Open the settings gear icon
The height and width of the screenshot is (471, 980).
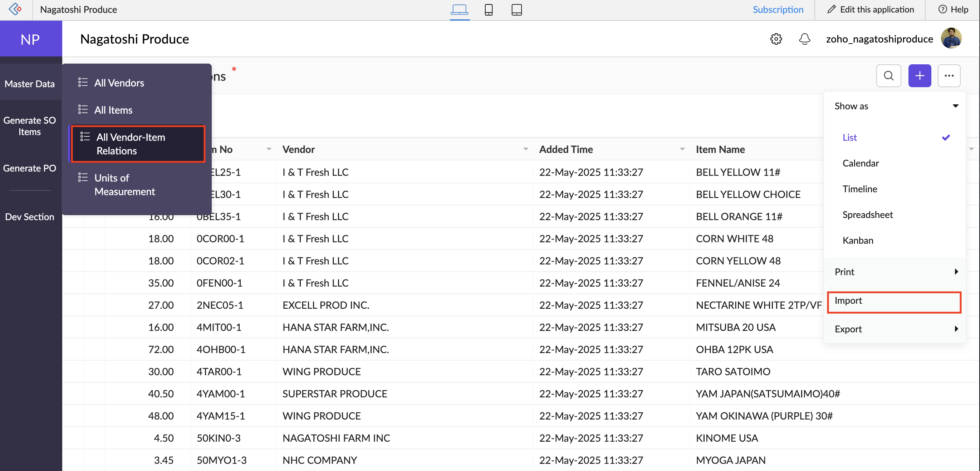776,39
